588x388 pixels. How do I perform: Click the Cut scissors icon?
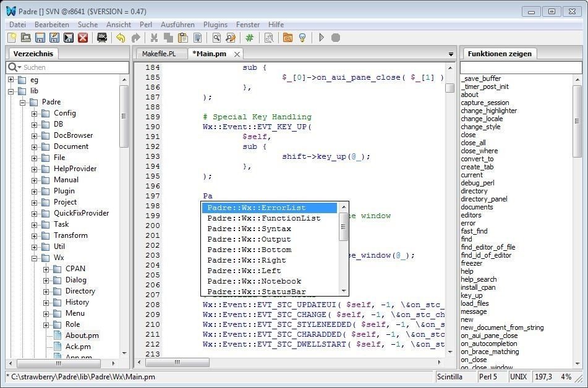(x=154, y=38)
